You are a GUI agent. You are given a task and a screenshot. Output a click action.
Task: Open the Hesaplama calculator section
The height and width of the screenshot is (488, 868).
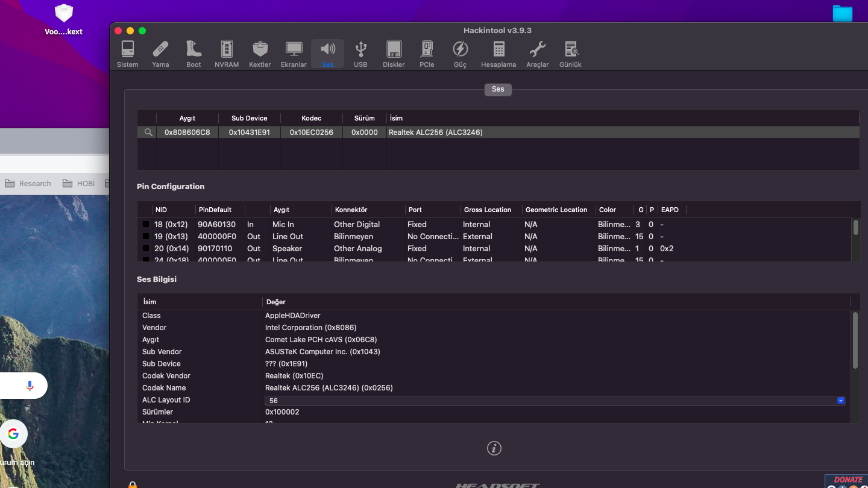(498, 54)
